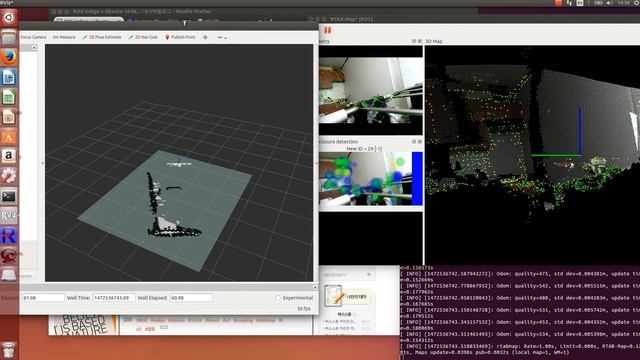Click the Wall Elapsed field

(191, 298)
